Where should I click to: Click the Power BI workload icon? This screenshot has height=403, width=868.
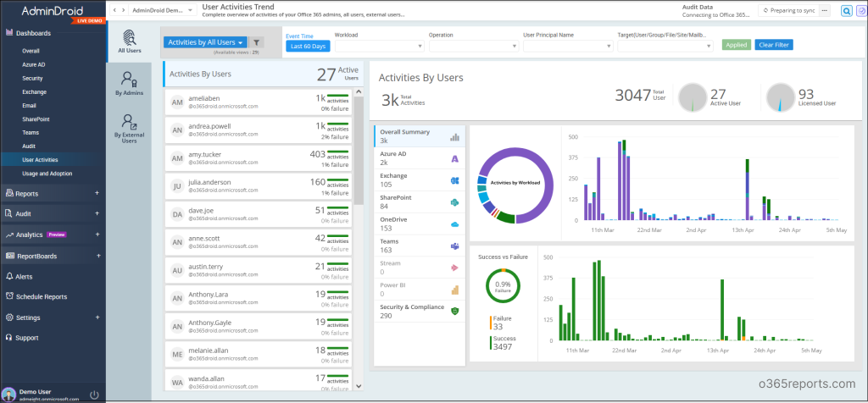pos(455,290)
